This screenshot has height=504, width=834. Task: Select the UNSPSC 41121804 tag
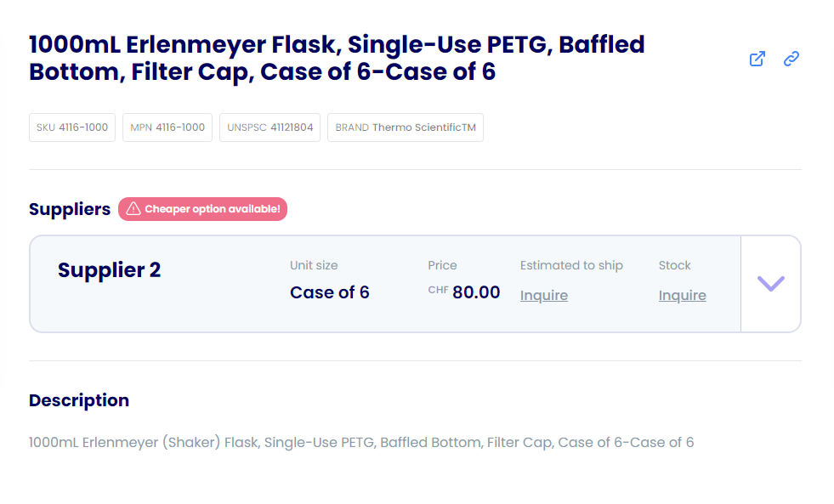point(269,127)
